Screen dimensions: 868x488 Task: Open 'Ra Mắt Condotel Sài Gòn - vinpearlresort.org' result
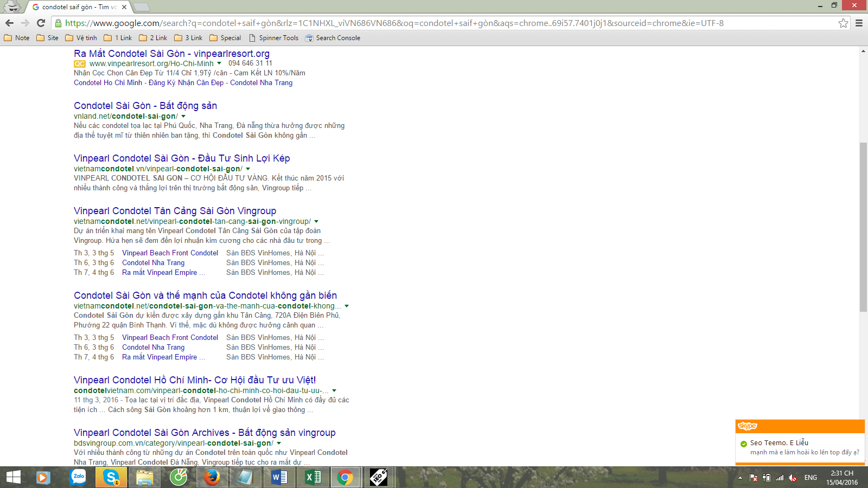(x=171, y=53)
